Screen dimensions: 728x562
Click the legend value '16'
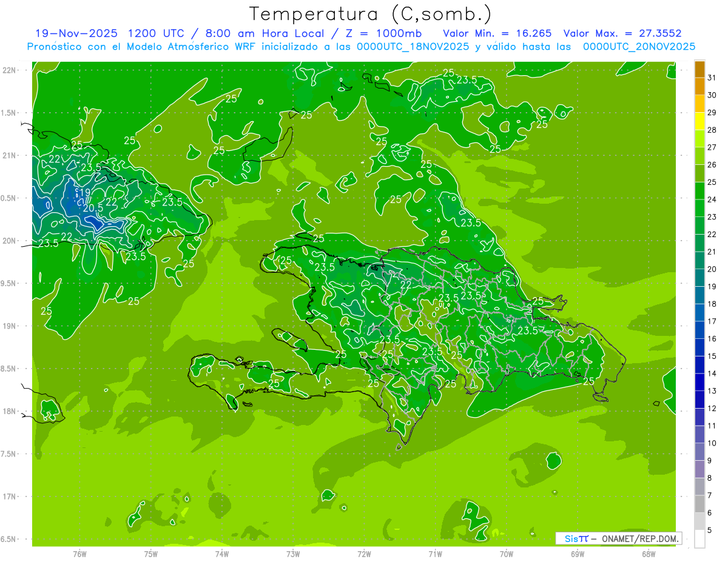712,339
